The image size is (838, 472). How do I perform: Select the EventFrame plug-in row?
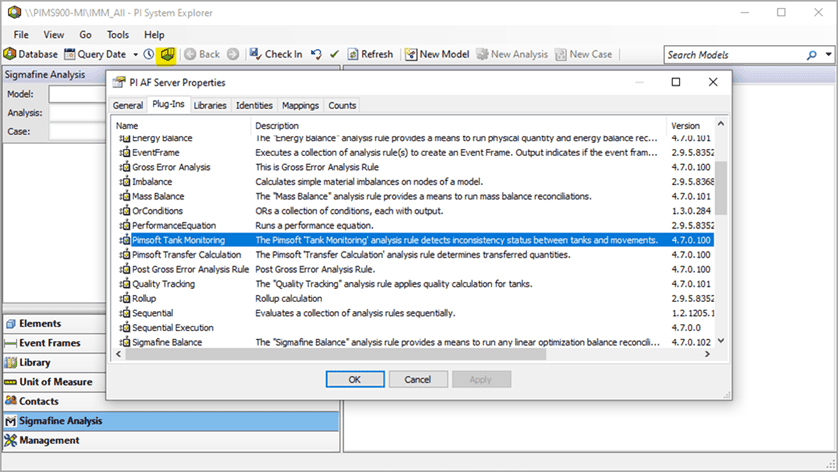pyautogui.click(x=414, y=152)
